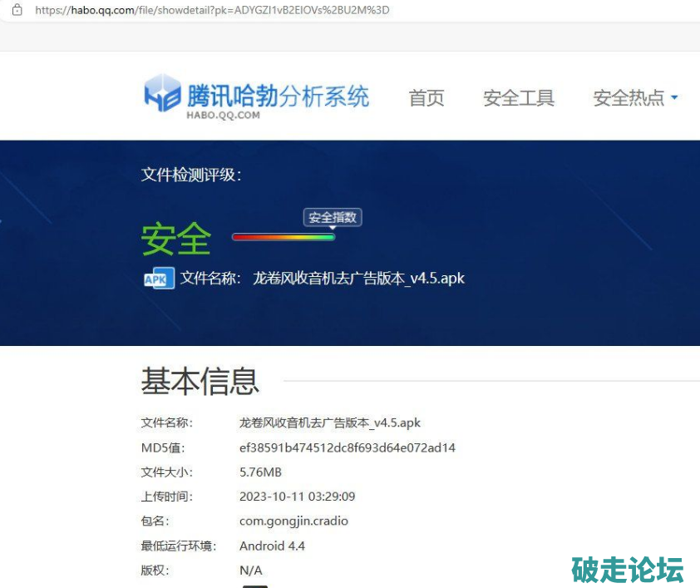The width and height of the screenshot is (700, 588).
Task: Click the rainbow safety index bar
Action: 283,237
